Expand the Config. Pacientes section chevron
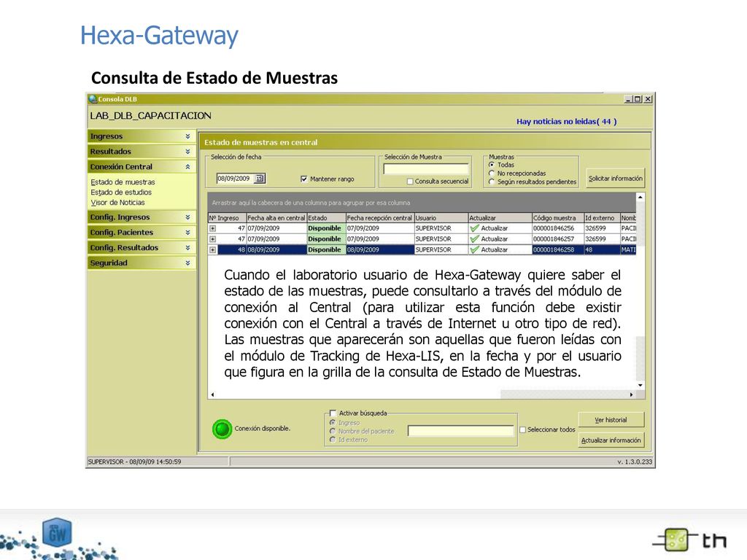 point(187,233)
